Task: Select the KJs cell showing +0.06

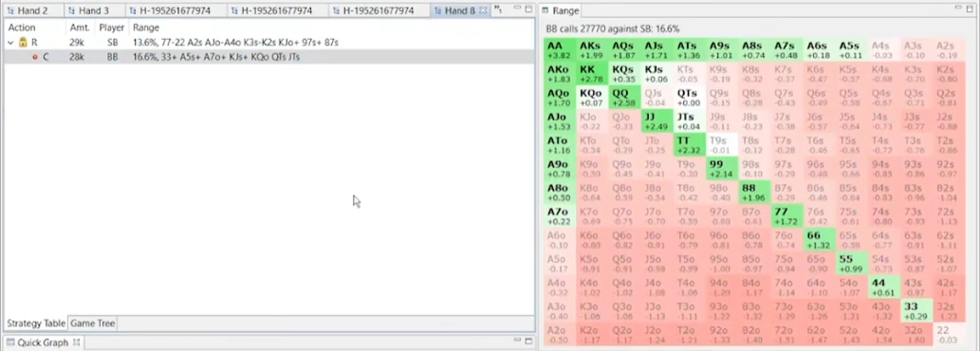Action: 656,74
